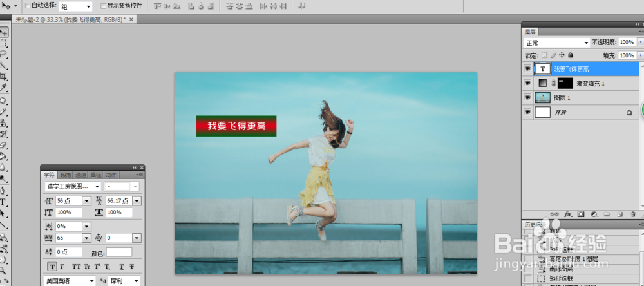Select the Path Selection tool
Image resolution: width=644 pixels, height=286 pixels.
click(x=4, y=213)
